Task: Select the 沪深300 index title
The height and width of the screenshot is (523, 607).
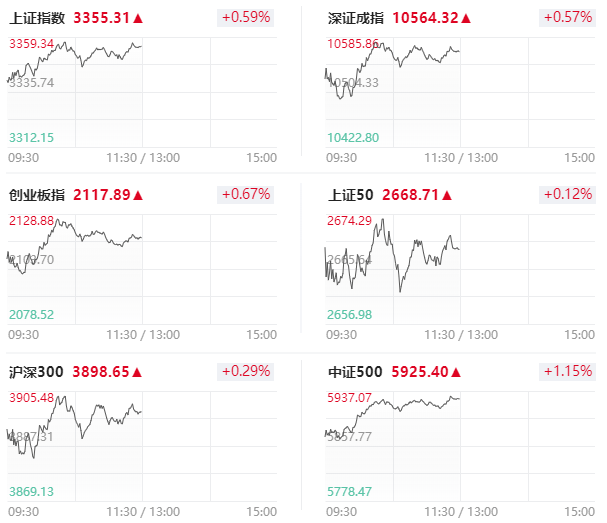Action: [36, 372]
